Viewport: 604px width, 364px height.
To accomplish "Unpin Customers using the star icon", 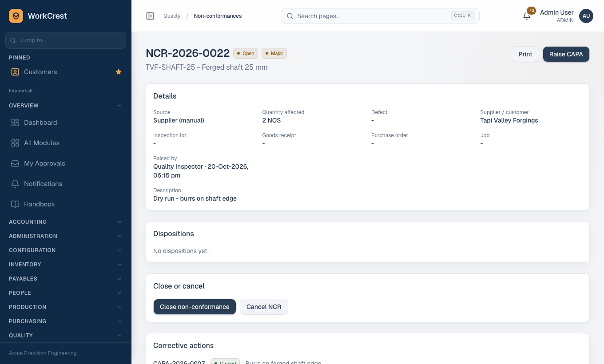I will point(119,72).
